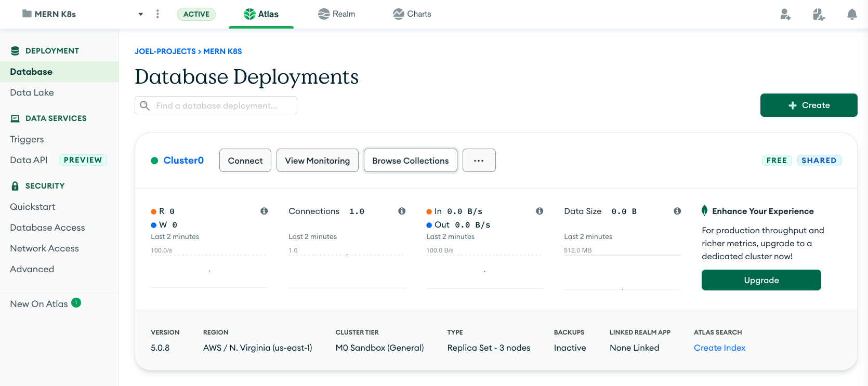Go to MERN K8S breadcrumb

coord(222,51)
